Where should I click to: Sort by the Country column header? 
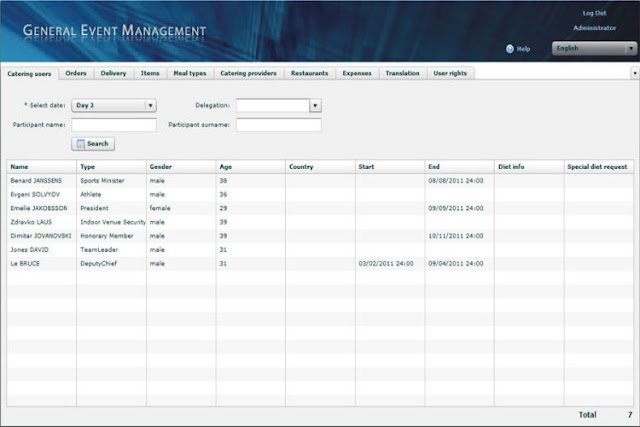pos(320,167)
